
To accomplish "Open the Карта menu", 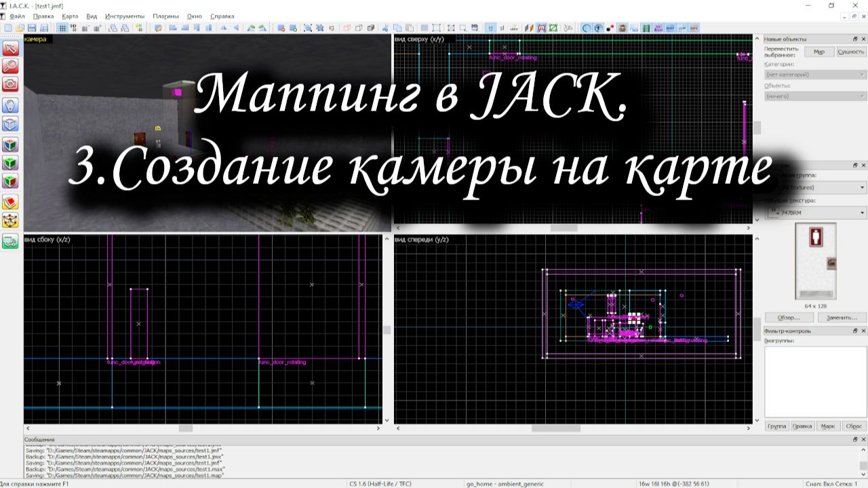I will (70, 16).
